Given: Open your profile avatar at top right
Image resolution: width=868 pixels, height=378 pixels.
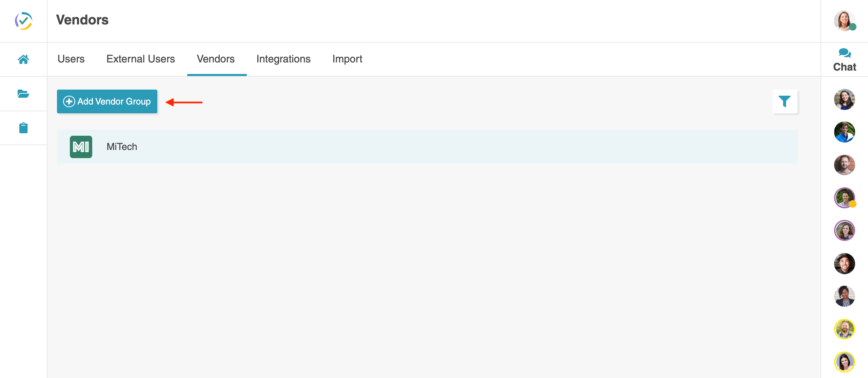Looking at the screenshot, I should (844, 21).
